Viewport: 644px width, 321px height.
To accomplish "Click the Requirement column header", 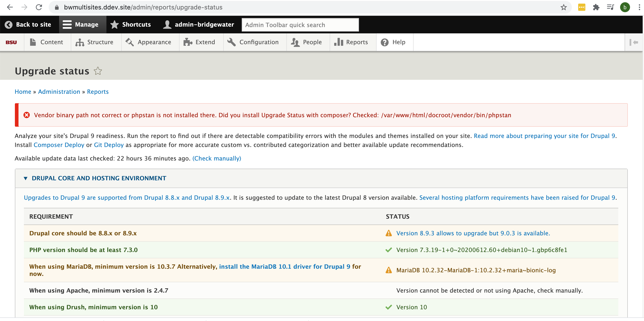I will coord(51,216).
